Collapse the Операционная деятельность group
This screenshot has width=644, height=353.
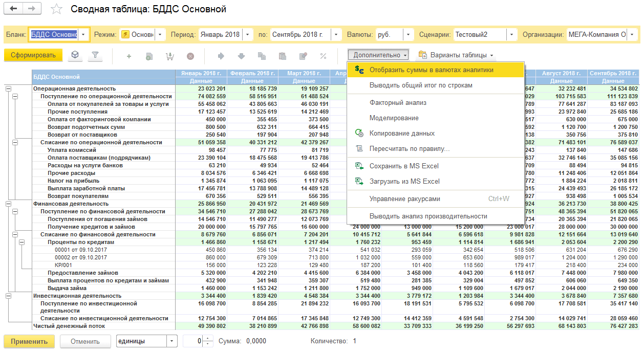(8, 89)
